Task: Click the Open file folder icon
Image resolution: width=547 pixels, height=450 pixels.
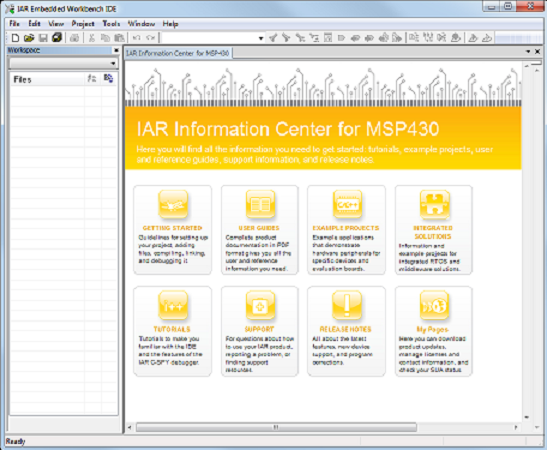Action: [x=29, y=38]
